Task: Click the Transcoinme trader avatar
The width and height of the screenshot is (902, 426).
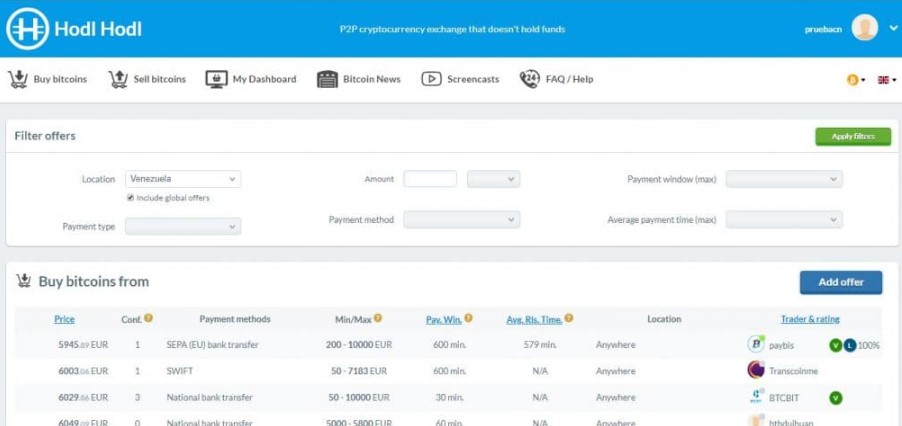Action: (x=756, y=370)
